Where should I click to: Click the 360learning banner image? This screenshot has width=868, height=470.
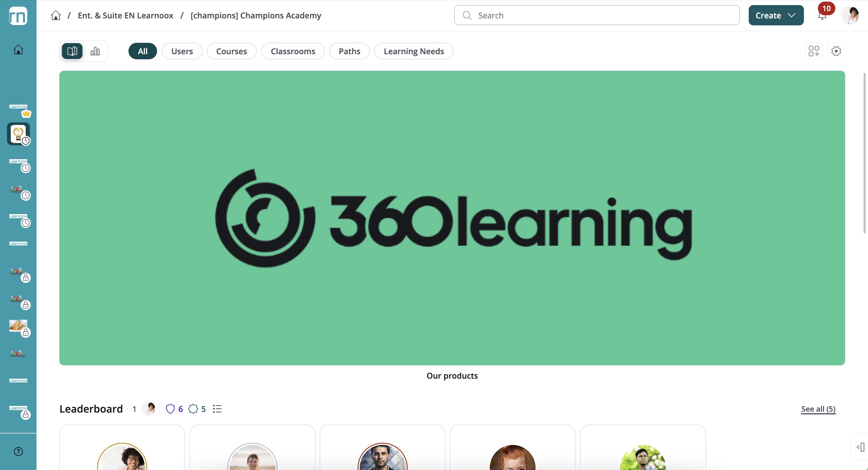[x=452, y=218]
